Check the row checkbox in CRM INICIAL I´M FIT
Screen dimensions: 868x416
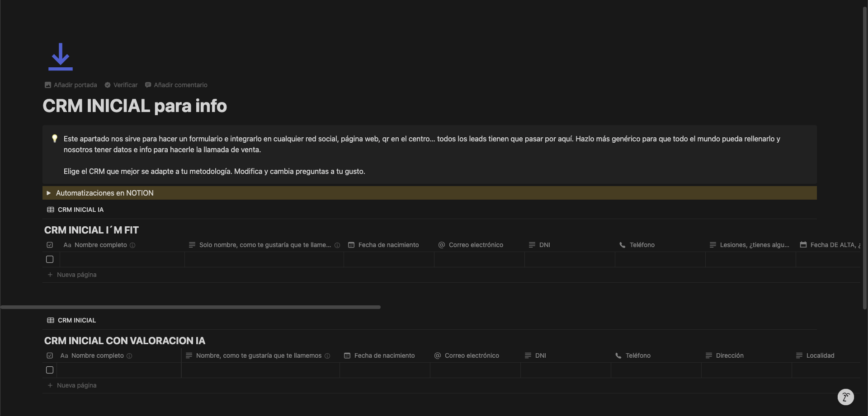click(50, 259)
